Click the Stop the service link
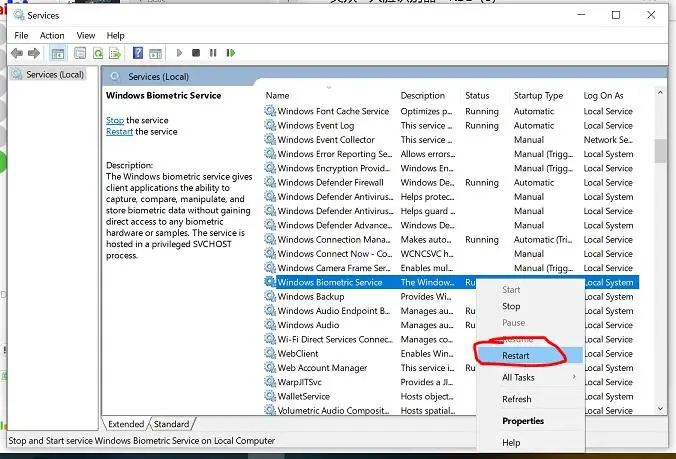676x459 pixels. (115, 120)
